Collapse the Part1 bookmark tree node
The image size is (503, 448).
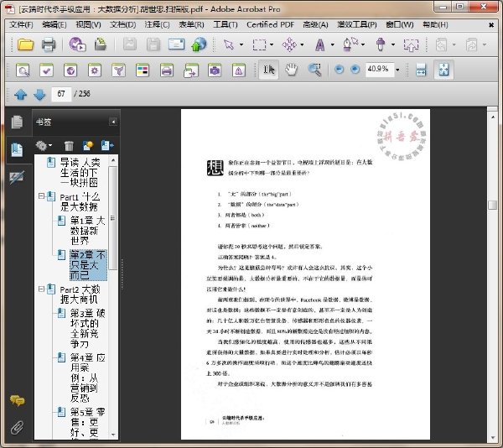coord(41,195)
